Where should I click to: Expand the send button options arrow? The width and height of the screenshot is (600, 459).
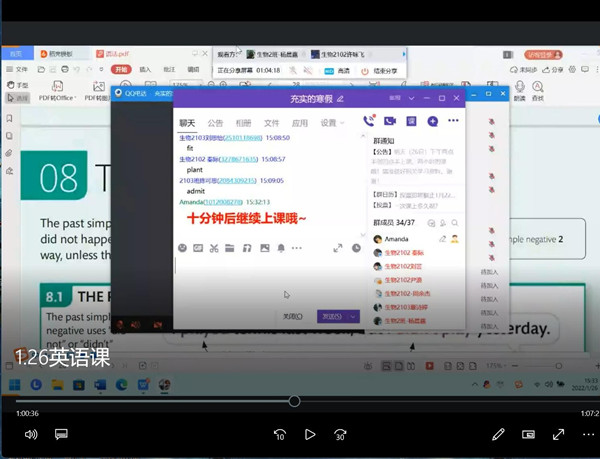pos(353,316)
